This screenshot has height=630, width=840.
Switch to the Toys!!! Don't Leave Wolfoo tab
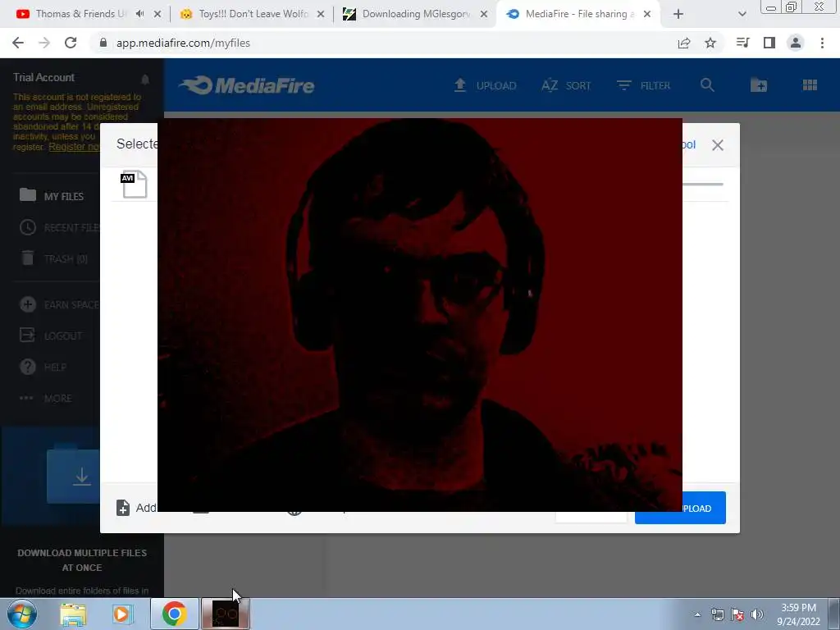pos(253,14)
